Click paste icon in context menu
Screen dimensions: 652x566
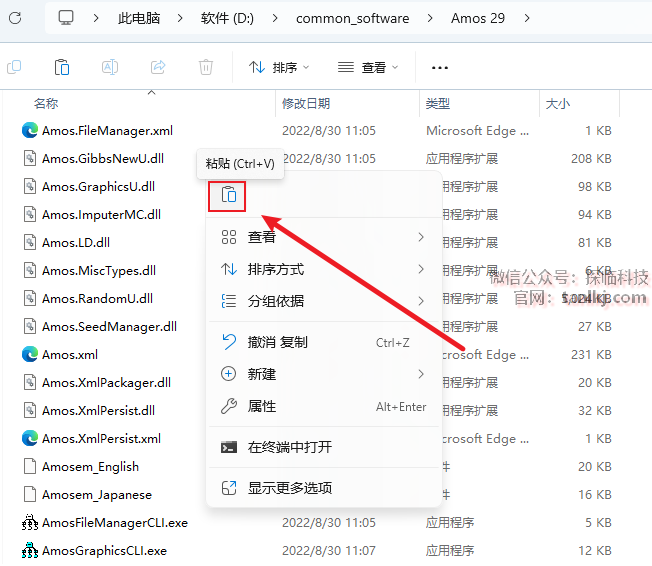pyautogui.click(x=229, y=195)
